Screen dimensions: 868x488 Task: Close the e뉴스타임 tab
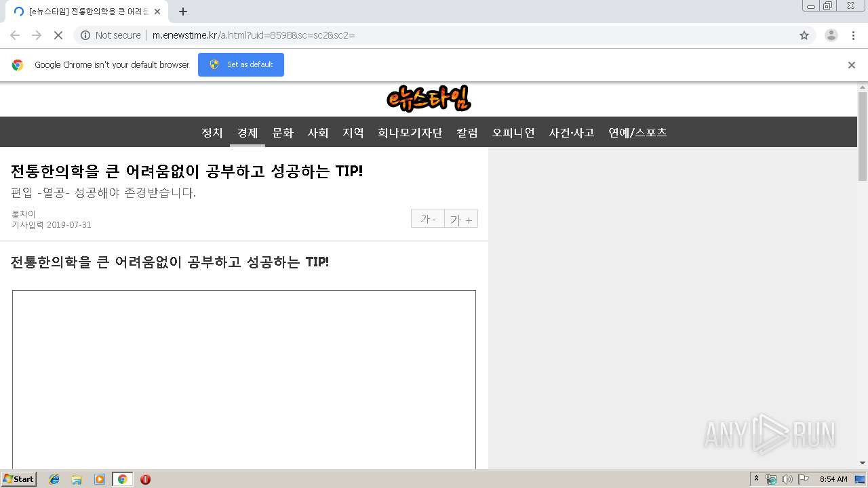click(x=157, y=12)
